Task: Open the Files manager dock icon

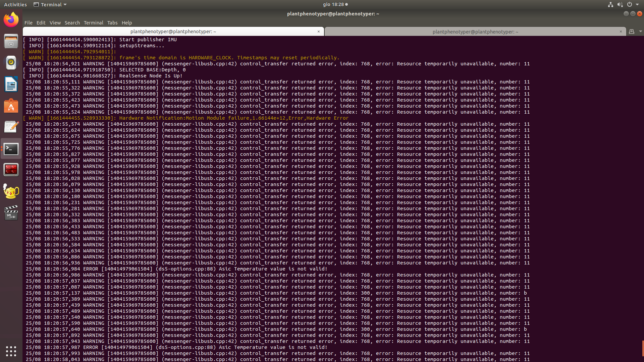Action: (11, 41)
